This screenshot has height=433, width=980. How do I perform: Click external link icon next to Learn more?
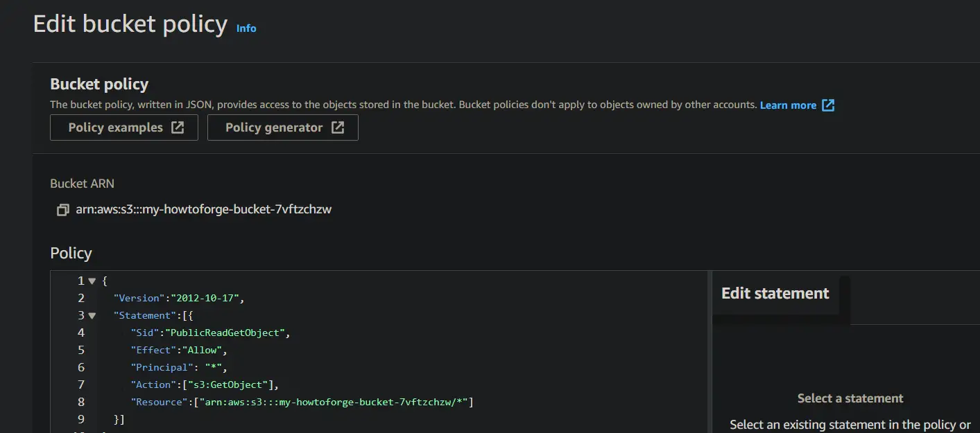pos(828,105)
